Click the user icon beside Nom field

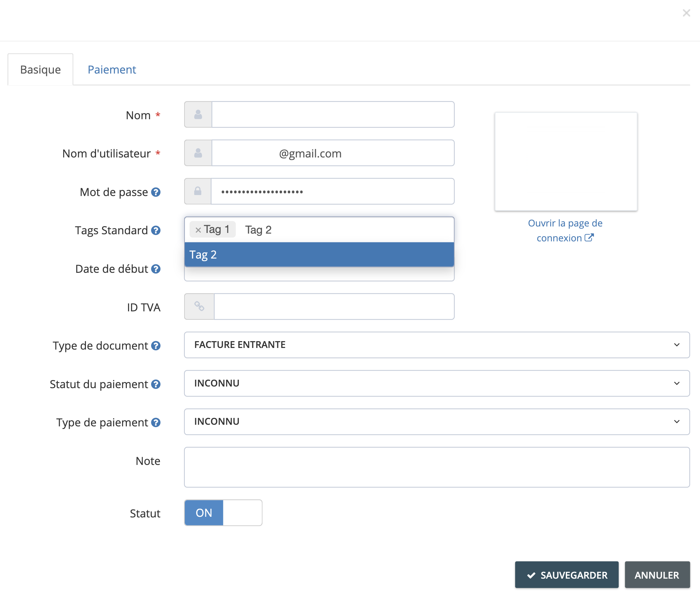tap(198, 115)
